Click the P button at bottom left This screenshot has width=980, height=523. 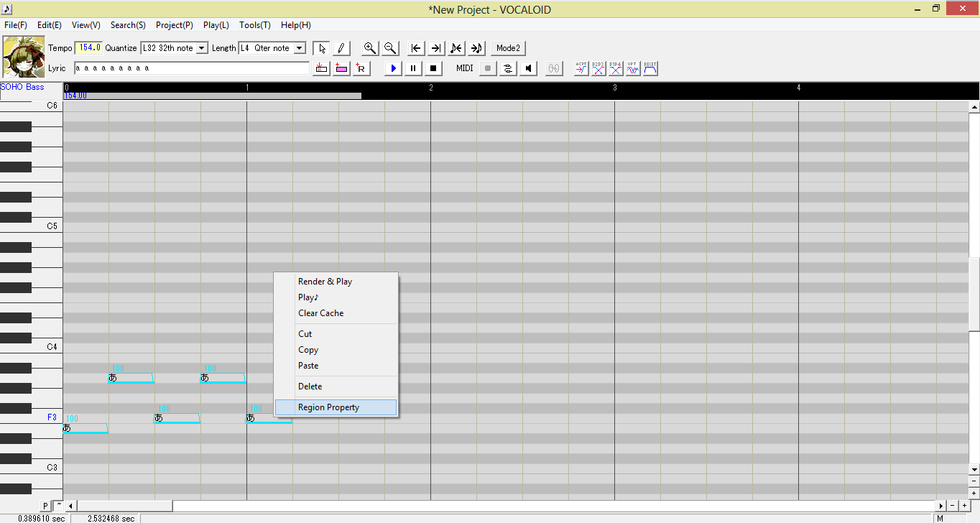[x=46, y=506]
